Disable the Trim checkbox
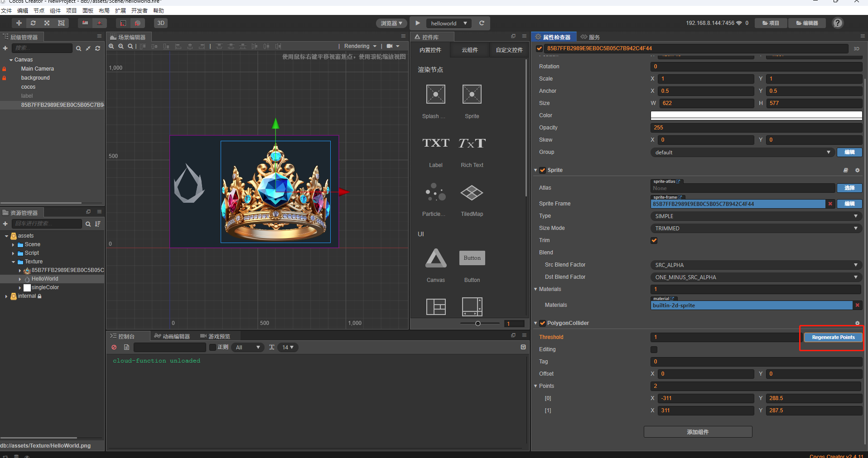 654,240
